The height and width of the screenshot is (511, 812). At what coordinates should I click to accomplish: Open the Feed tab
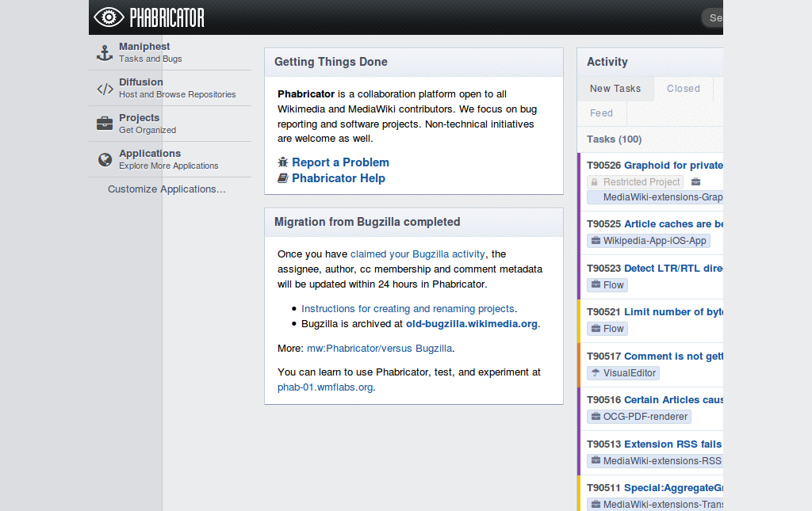click(601, 113)
